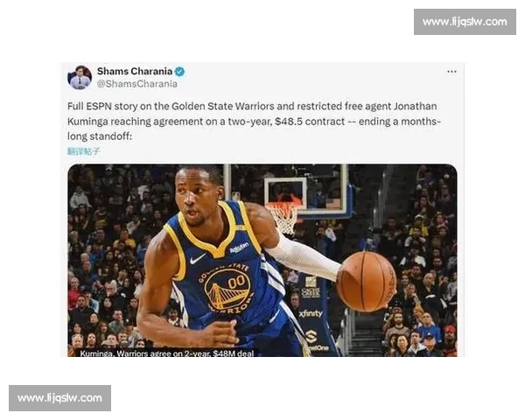This screenshot has height=420, width=525.
Task: Click the xfinity sign in the photo
Action: [311, 313]
